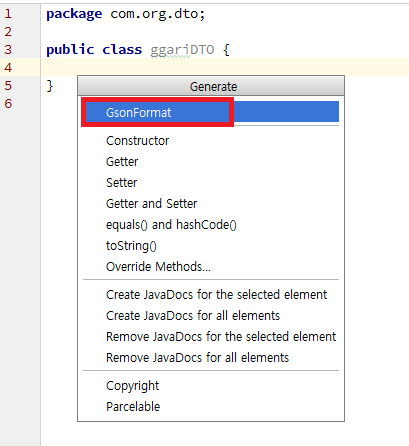
Task: Click the 'public' keyword on line 3
Action: pos(70,50)
